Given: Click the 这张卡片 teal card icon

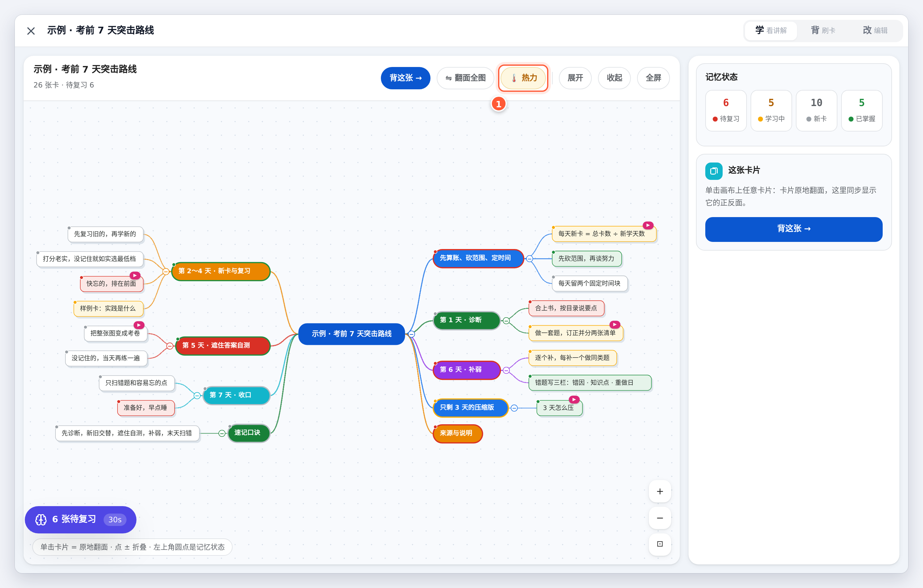Looking at the screenshot, I should pos(714,171).
